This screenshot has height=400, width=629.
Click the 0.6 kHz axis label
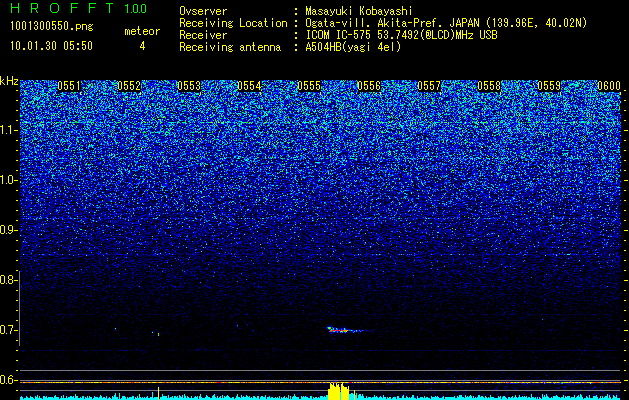pos(8,380)
